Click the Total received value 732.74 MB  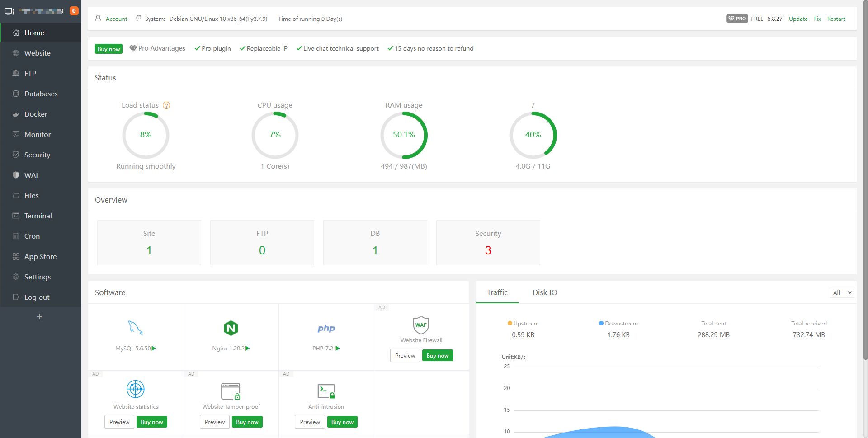point(809,335)
